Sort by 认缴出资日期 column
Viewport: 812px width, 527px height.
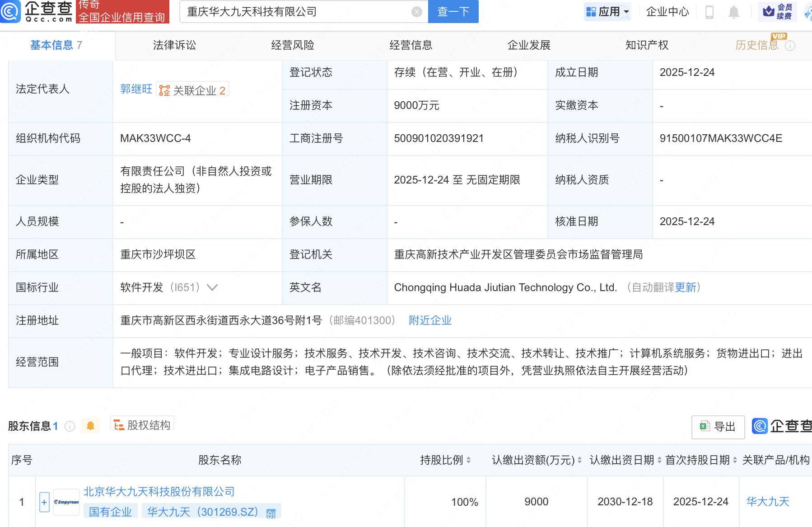659,460
